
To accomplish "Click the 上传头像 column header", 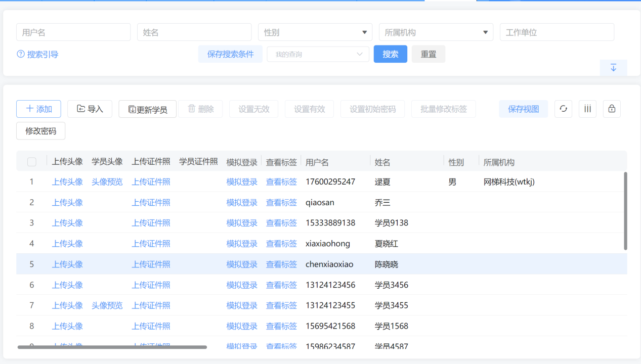I will [x=67, y=162].
